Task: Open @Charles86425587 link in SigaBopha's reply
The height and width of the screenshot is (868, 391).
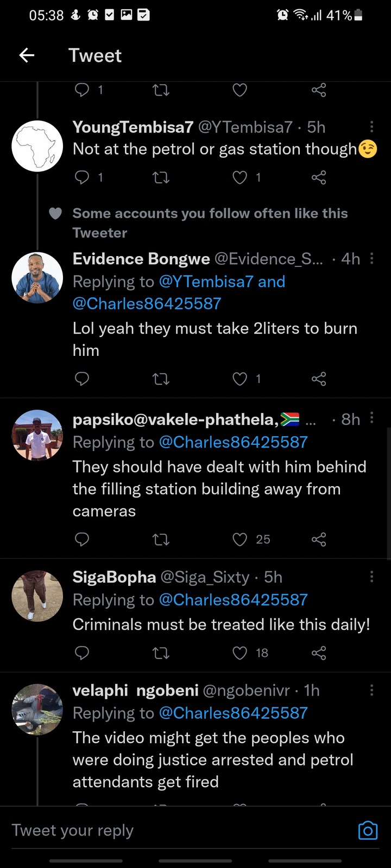Action: [233, 599]
